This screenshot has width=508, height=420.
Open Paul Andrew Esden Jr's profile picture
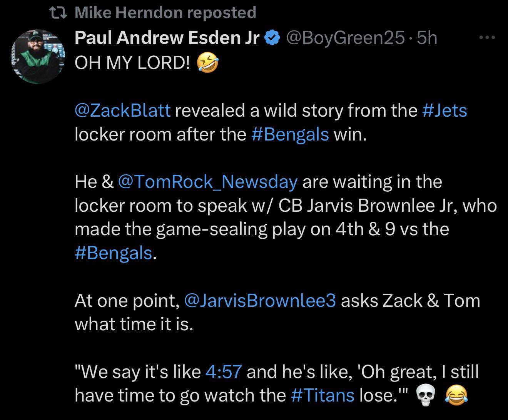(38, 56)
